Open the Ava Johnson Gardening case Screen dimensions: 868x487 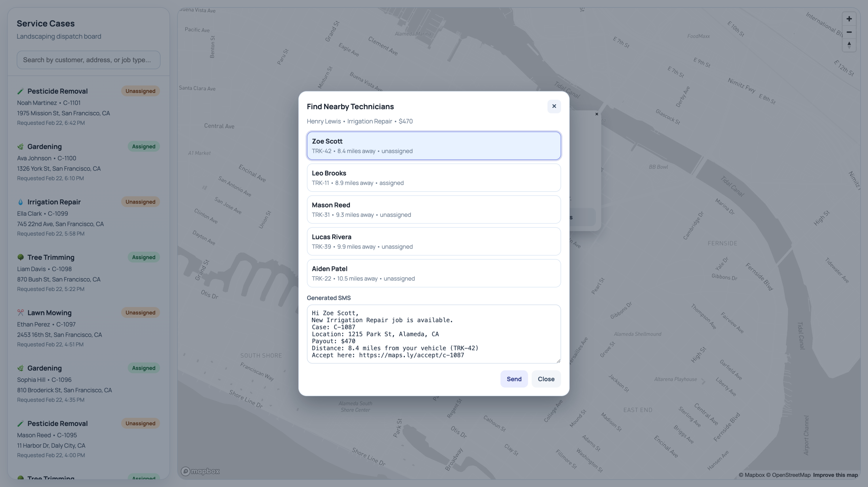88,162
